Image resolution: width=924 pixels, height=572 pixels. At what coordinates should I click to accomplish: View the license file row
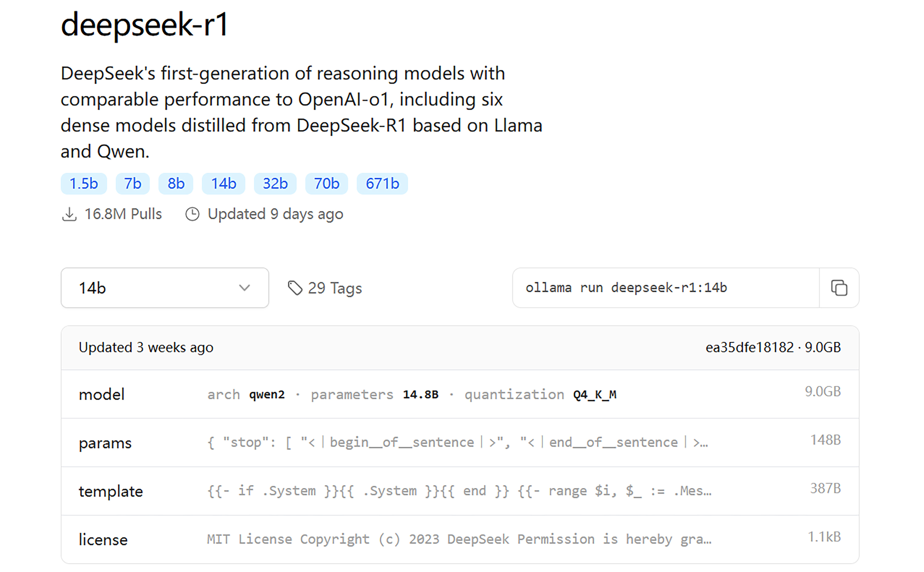click(x=460, y=539)
